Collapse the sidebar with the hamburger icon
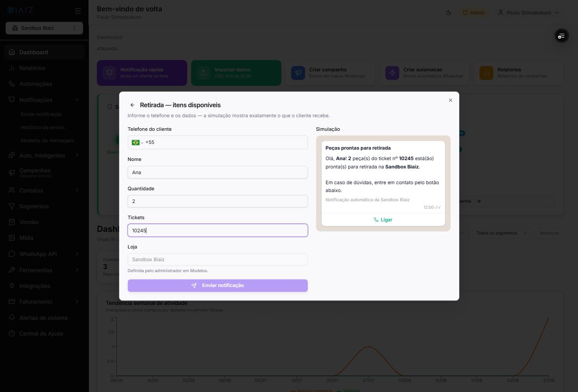 (x=78, y=11)
